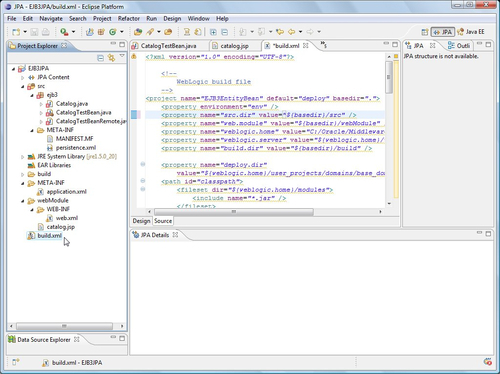Select Catalog.java in project tree
Viewport: 500px width, 374px height.
coord(72,104)
